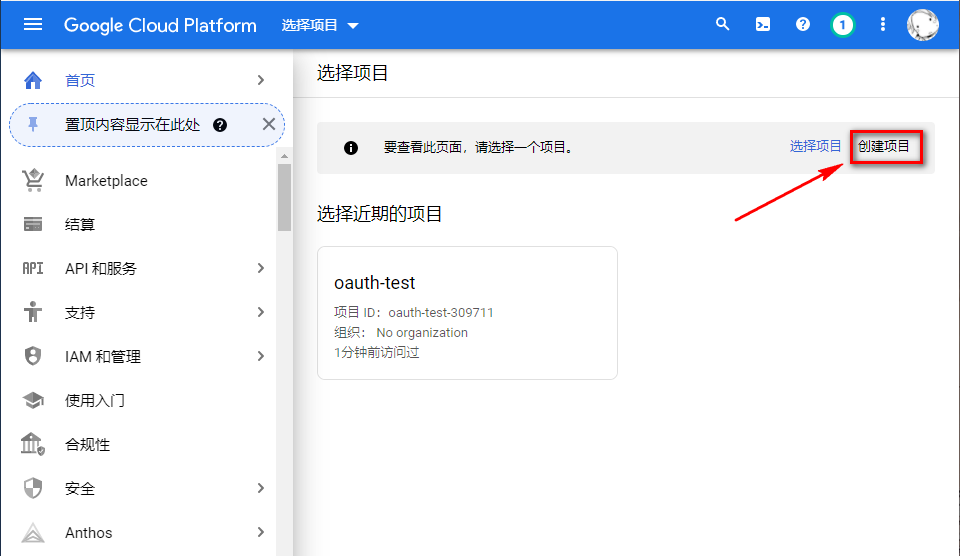Open the three-dot more options menu

click(882, 24)
